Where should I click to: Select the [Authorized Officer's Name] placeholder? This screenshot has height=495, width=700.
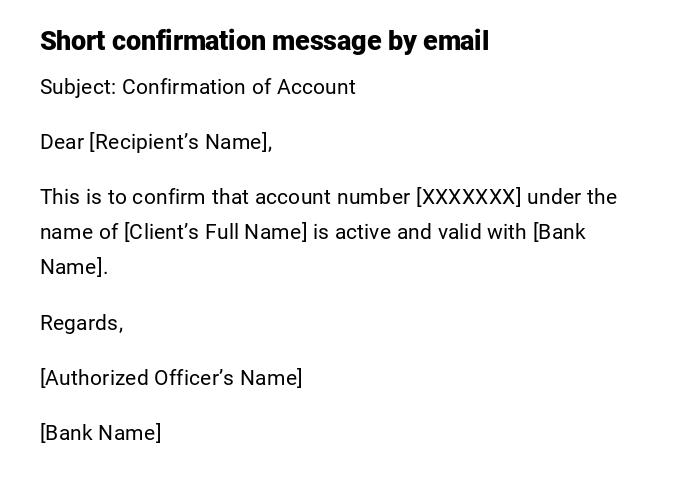point(171,378)
